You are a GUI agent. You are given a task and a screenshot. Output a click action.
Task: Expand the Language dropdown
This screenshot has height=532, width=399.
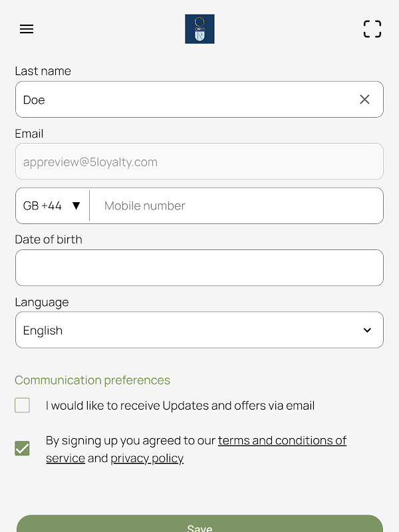[x=199, y=331]
